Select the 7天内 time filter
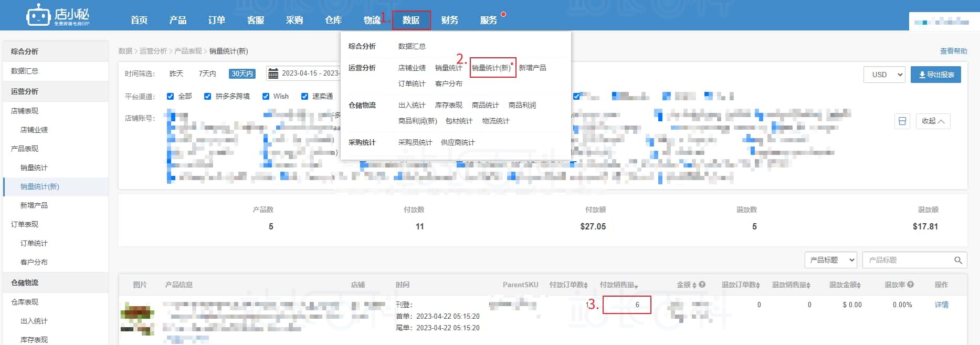 (x=207, y=74)
